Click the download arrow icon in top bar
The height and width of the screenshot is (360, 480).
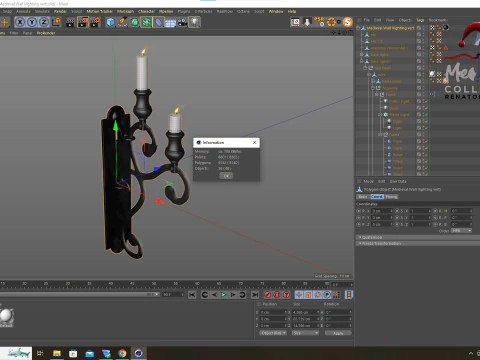pos(307,22)
